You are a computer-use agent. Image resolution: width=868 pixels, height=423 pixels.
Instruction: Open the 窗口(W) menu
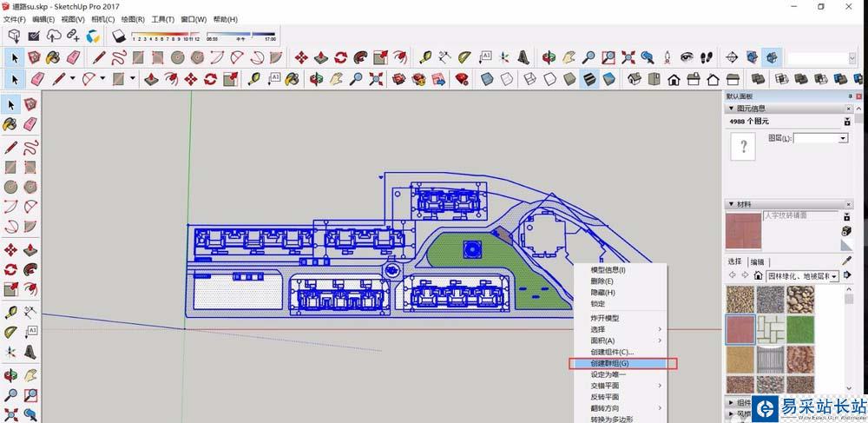pyautogui.click(x=194, y=19)
